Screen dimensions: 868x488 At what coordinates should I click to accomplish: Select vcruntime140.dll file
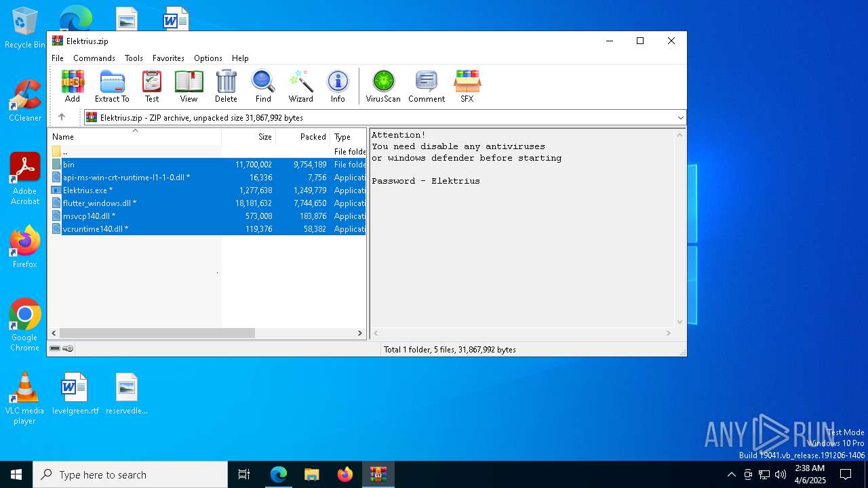point(208,229)
